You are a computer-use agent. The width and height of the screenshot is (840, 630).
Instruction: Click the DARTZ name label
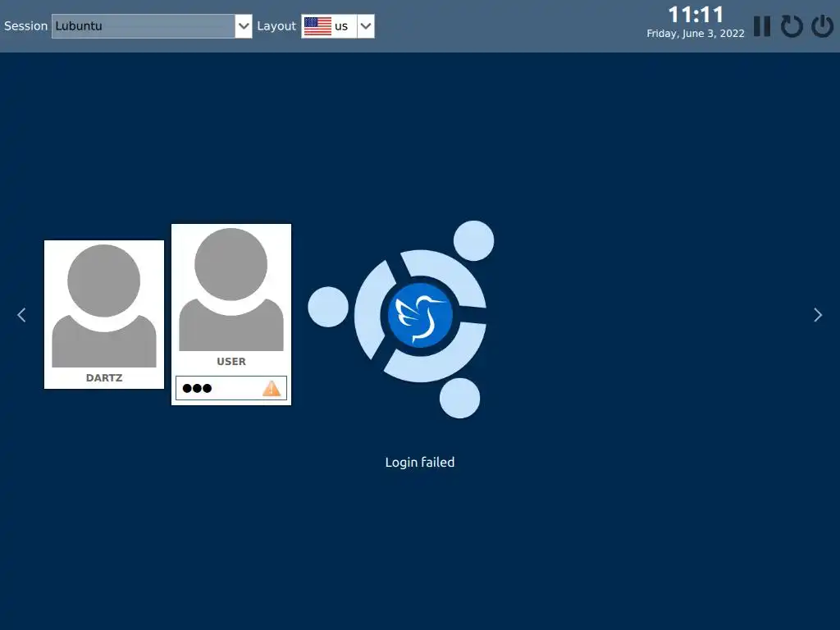pyautogui.click(x=104, y=377)
